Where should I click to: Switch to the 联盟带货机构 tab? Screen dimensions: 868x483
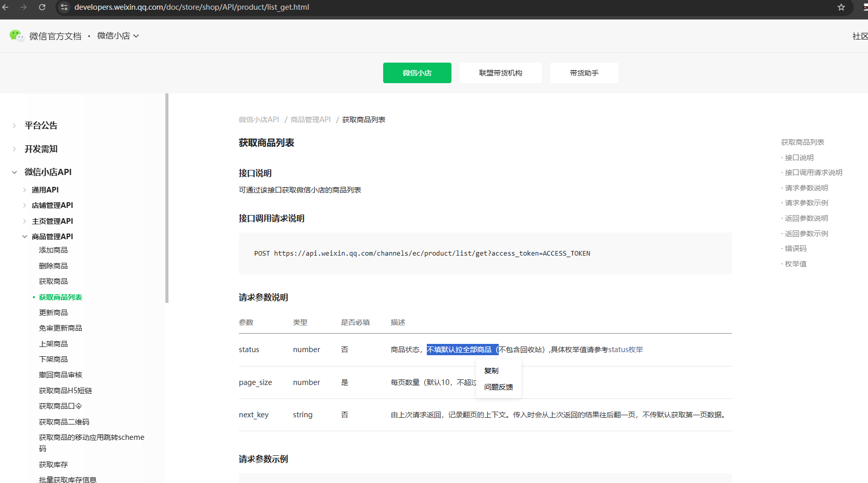click(x=501, y=73)
